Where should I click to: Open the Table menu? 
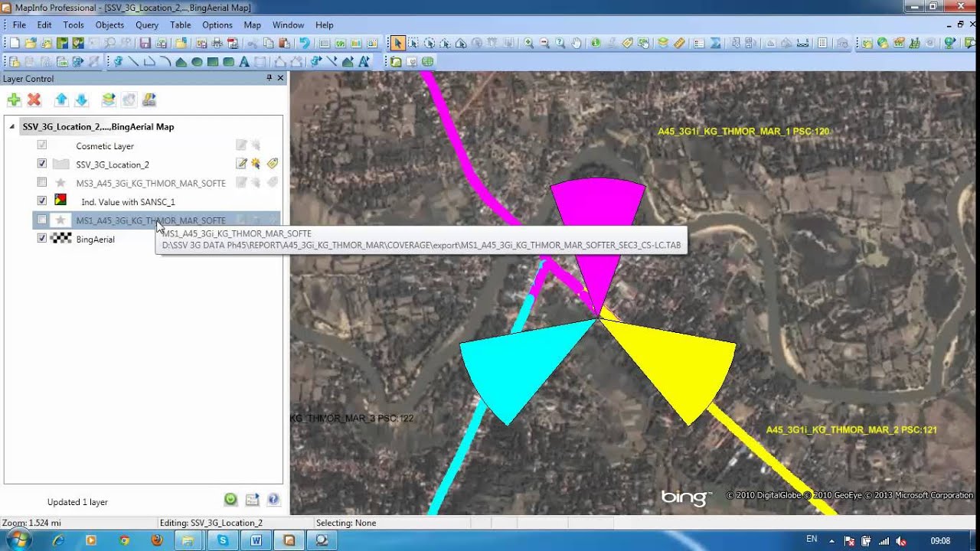click(181, 25)
